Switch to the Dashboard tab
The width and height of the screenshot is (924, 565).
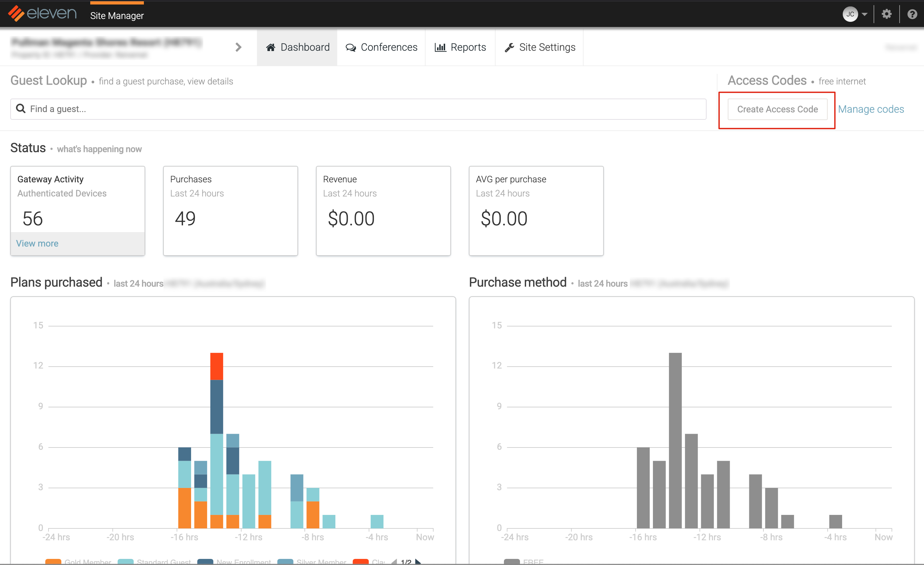297,47
